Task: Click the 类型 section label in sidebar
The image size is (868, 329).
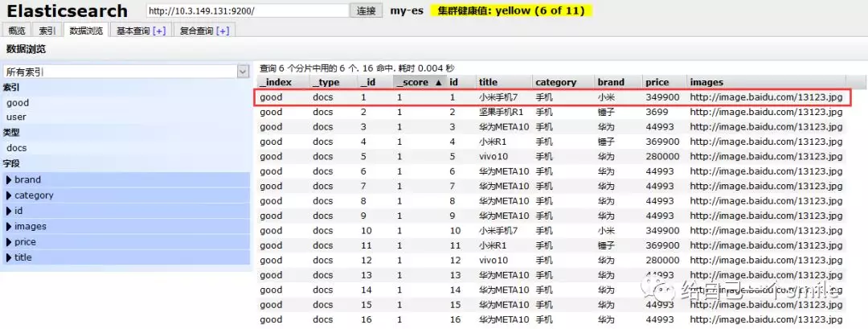Action: coord(11,133)
